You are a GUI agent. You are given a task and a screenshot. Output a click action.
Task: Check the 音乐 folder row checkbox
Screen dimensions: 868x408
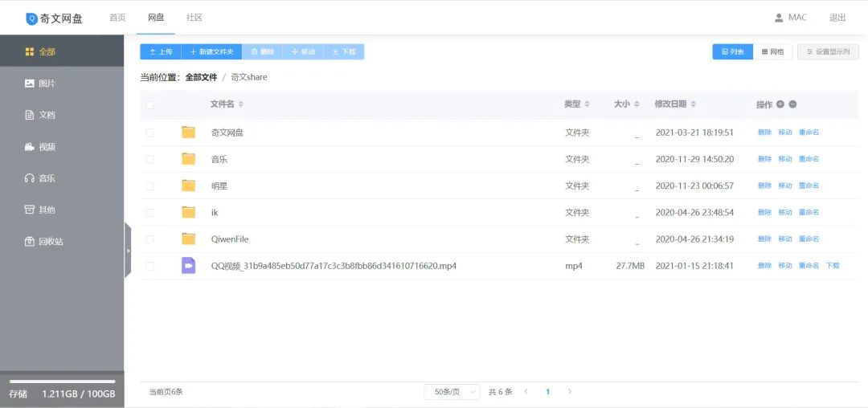tap(150, 159)
